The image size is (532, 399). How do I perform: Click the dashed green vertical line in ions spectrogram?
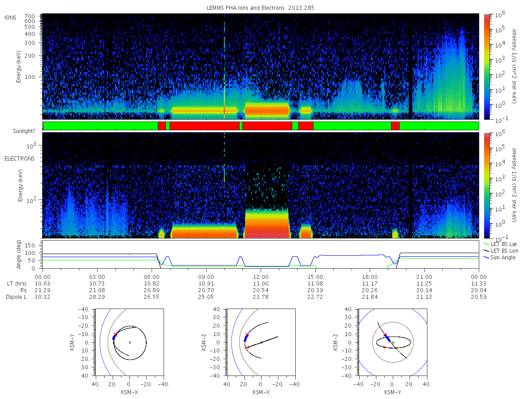[x=224, y=66]
